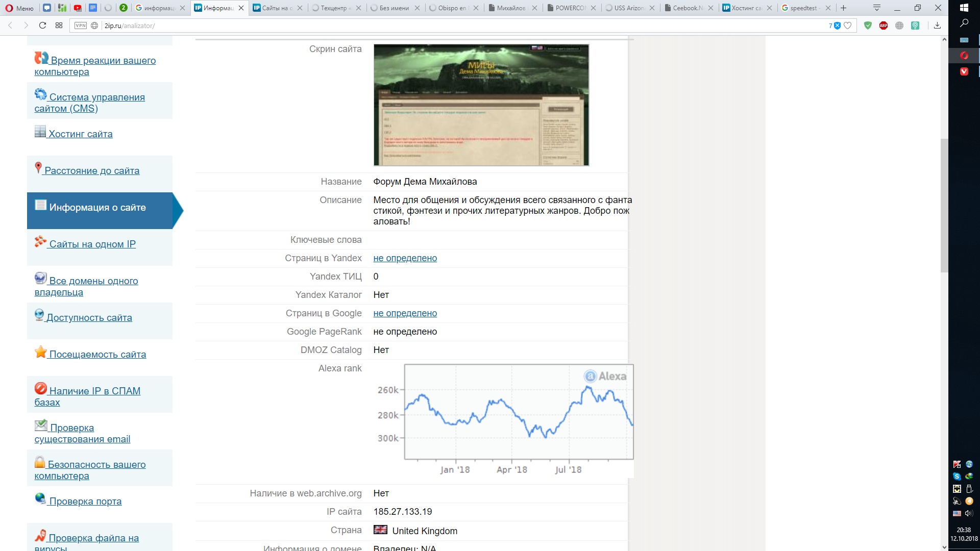980x551 pixels.
Task: Open the downloads arrow icon
Action: click(937, 26)
